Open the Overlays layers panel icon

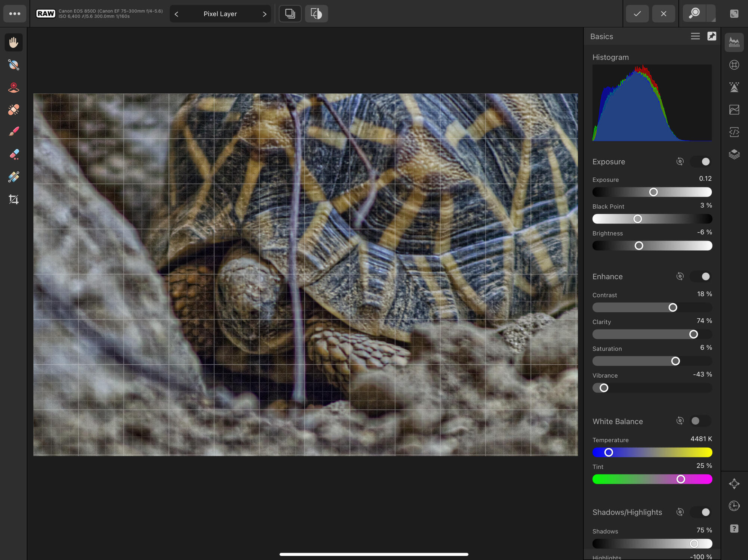click(734, 154)
